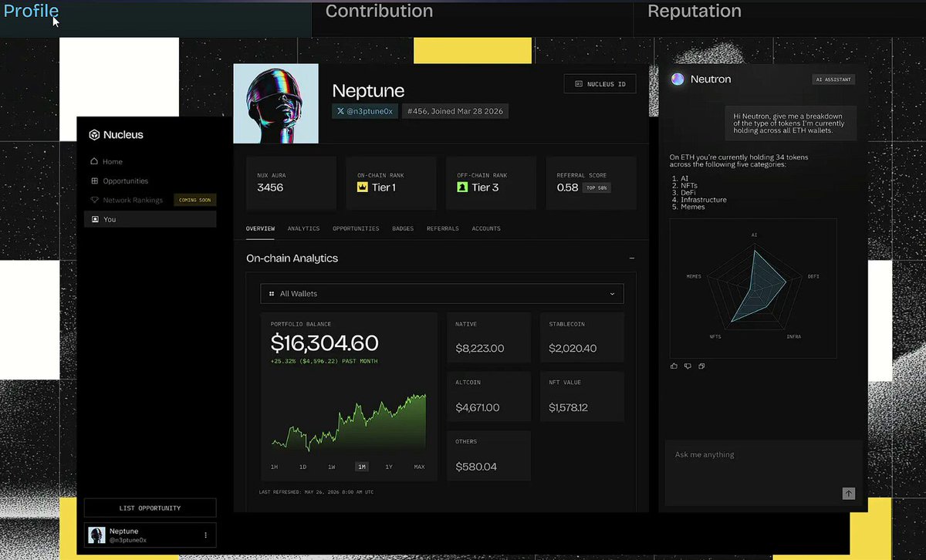Click the small Neptune avatar in sidebar footer
This screenshot has height=560, width=926.
pos(96,535)
